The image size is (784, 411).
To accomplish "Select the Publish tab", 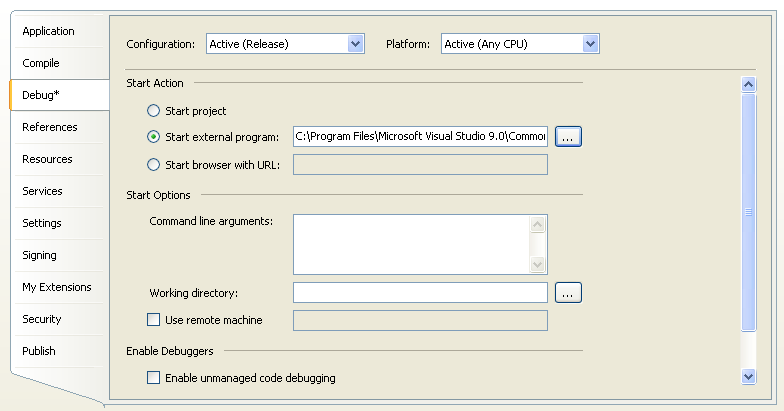I will point(39,352).
